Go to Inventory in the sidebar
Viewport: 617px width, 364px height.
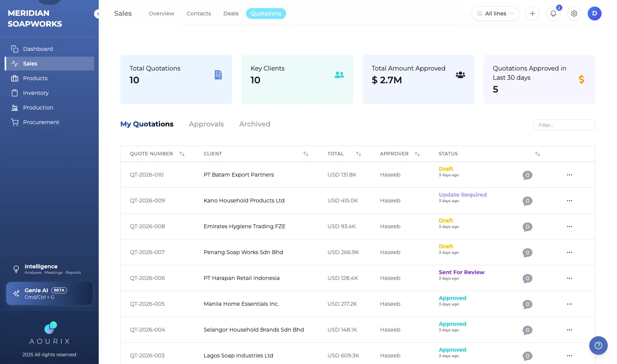pyautogui.click(x=49, y=93)
